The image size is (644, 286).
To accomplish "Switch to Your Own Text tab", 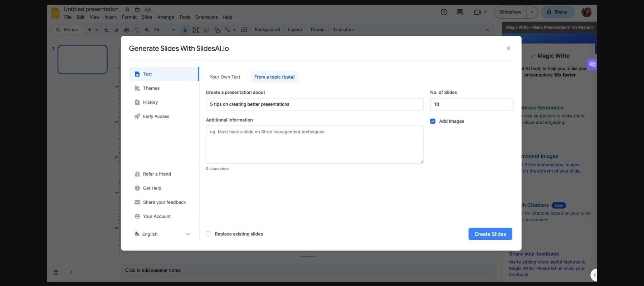I will (225, 77).
